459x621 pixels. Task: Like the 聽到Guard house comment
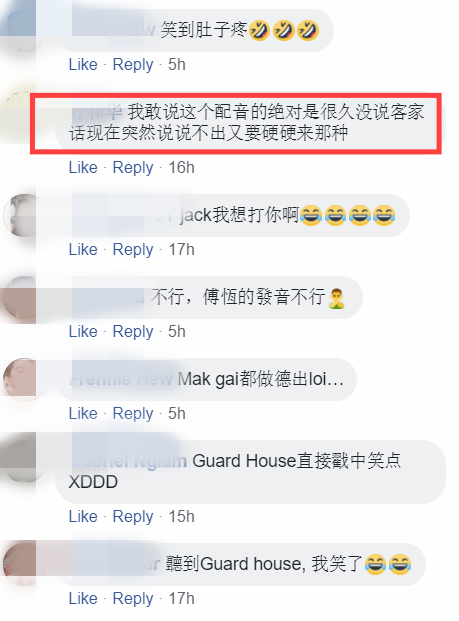83,598
